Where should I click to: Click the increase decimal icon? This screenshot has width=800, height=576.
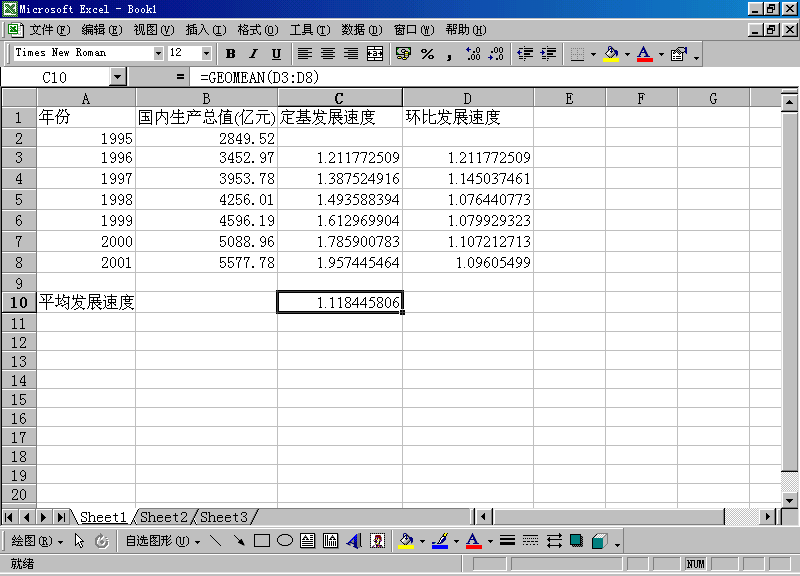point(473,54)
